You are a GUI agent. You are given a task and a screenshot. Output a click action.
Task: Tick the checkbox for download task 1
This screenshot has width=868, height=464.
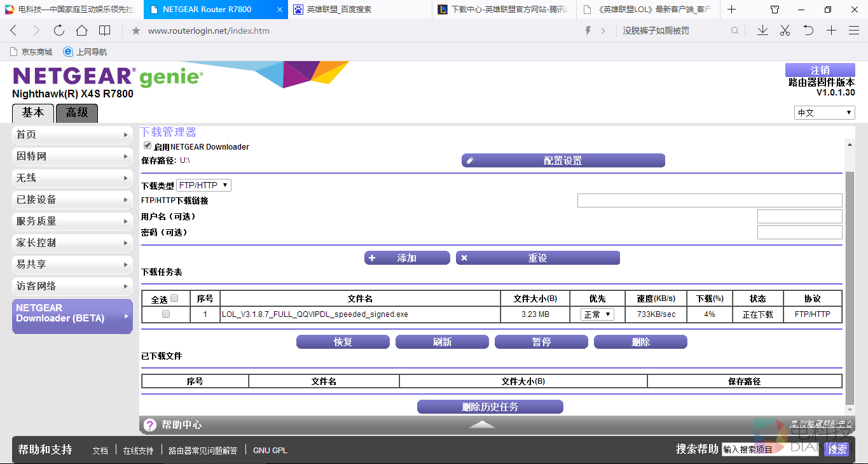click(166, 314)
